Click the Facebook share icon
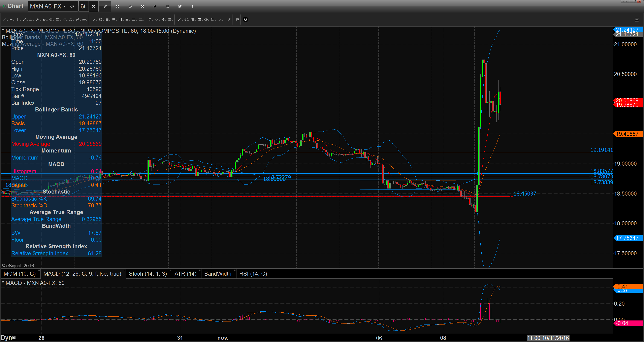Viewport: 644px width, 342px height. 192,6
